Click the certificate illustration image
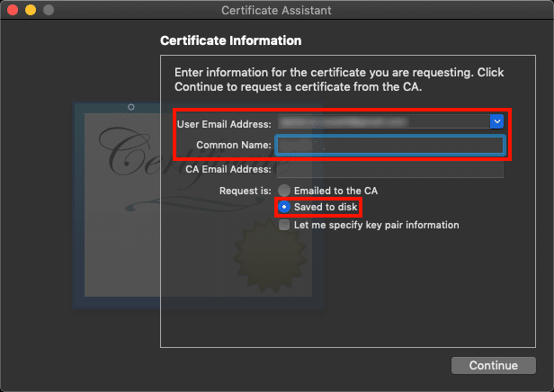Image resolution: width=554 pixels, height=392 pixels. (x=198, y=207)
